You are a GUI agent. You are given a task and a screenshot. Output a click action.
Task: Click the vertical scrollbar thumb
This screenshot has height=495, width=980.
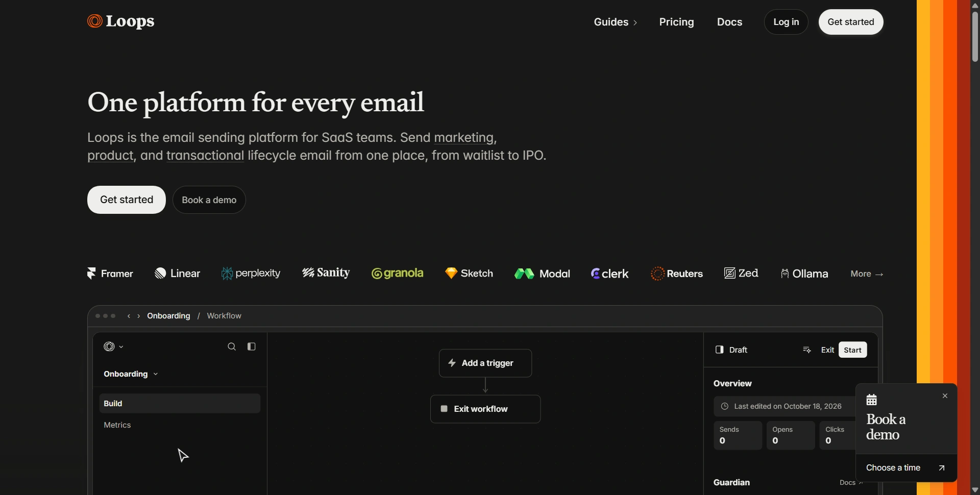coord(975,36)
